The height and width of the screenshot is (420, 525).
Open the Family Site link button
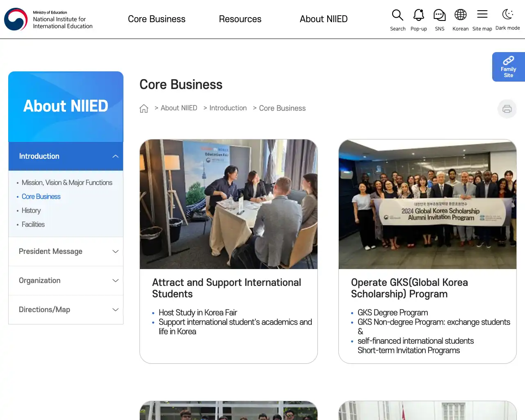tap(509, 67)
